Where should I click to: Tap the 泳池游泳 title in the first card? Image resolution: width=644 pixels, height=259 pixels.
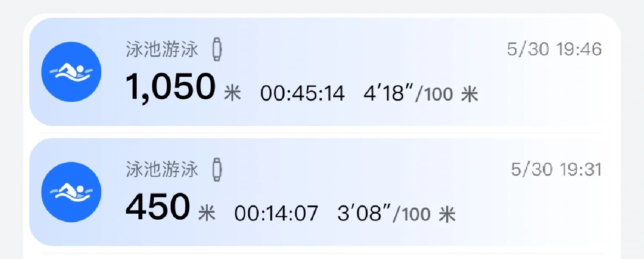click(162, 50)
